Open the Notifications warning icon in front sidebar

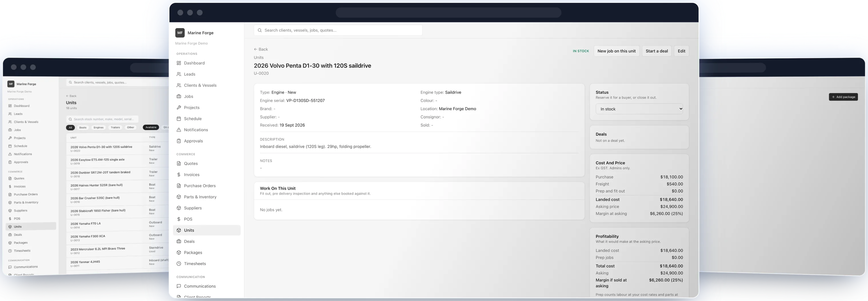point(179,130)
